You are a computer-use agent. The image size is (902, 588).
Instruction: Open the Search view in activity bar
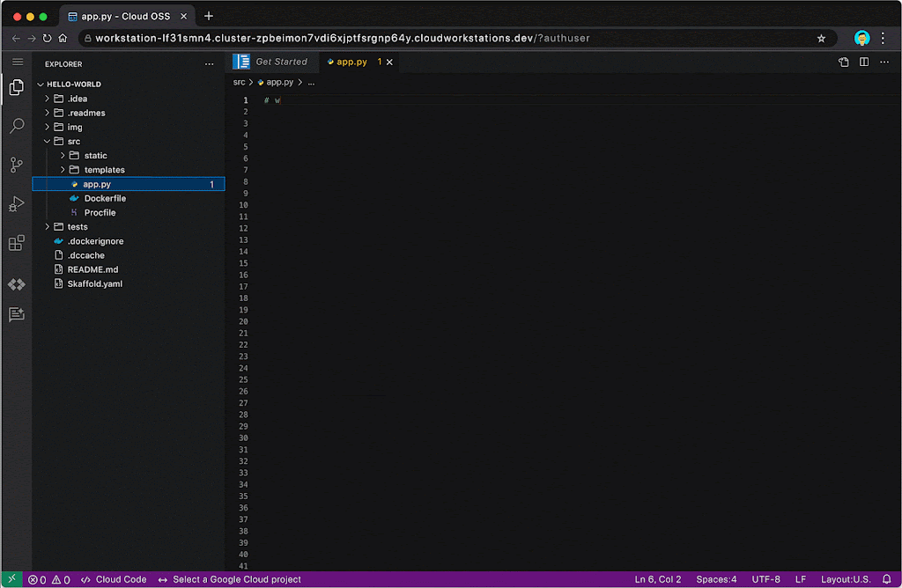tap(17, 125)
